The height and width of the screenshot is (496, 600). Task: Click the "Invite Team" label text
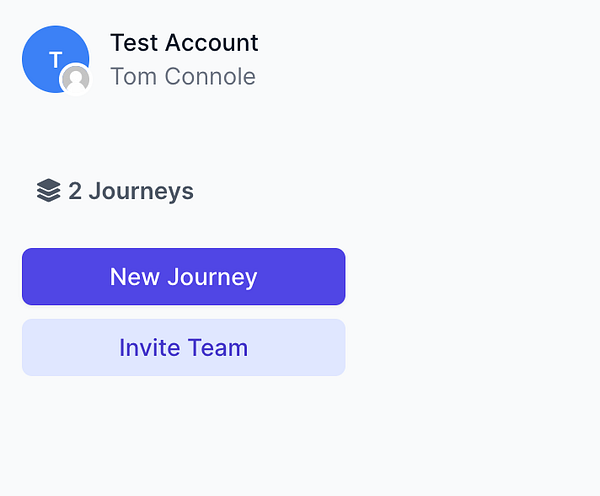point(183,347)
